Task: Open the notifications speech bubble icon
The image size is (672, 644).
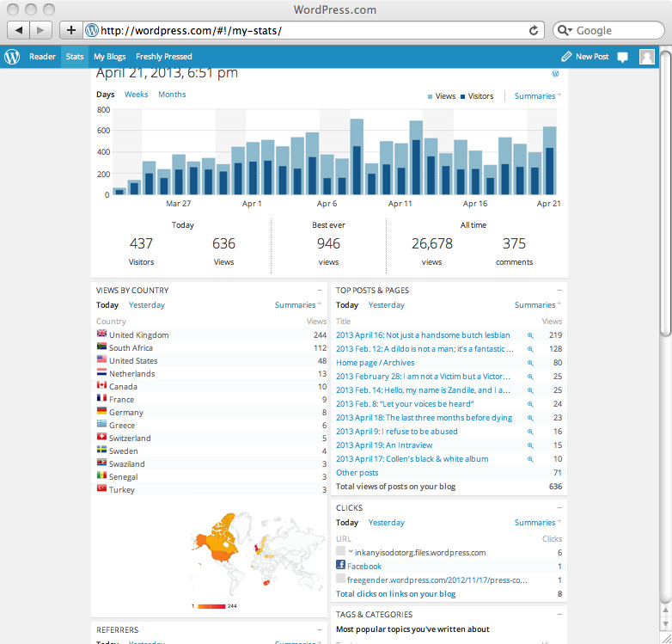Action: (x=622, y=57)
